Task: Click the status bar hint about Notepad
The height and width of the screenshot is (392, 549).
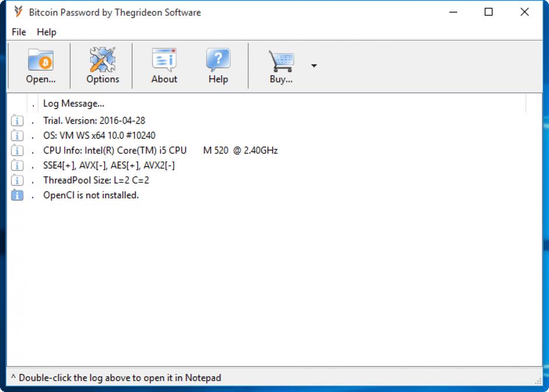Action: coord(116,377)
